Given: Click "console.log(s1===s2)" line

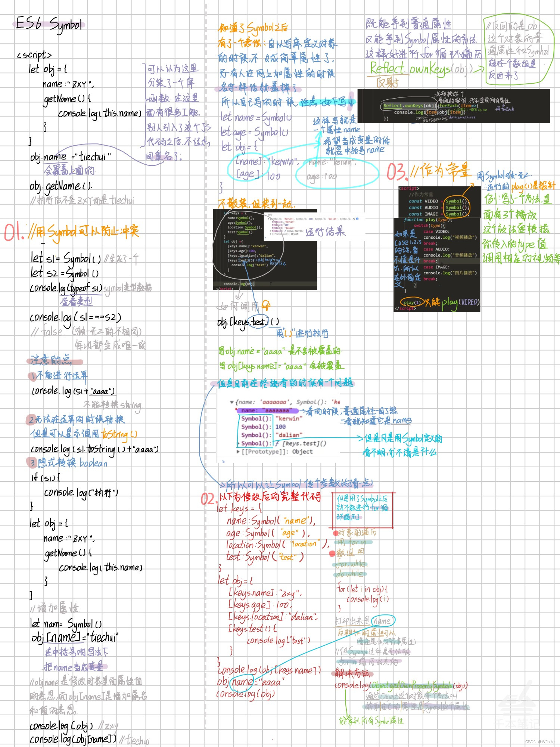Looking at the screenshot, I should [x=75, y=318].
